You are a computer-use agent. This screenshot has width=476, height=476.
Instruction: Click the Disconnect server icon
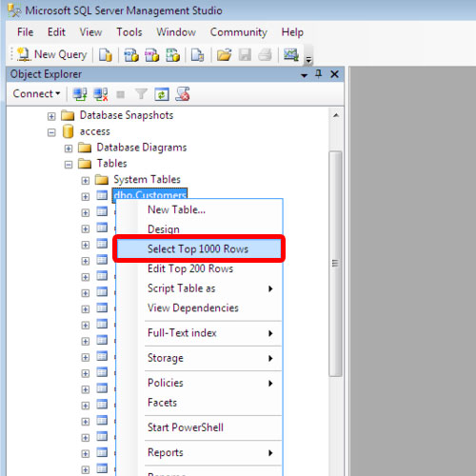[x=101, y=94]
